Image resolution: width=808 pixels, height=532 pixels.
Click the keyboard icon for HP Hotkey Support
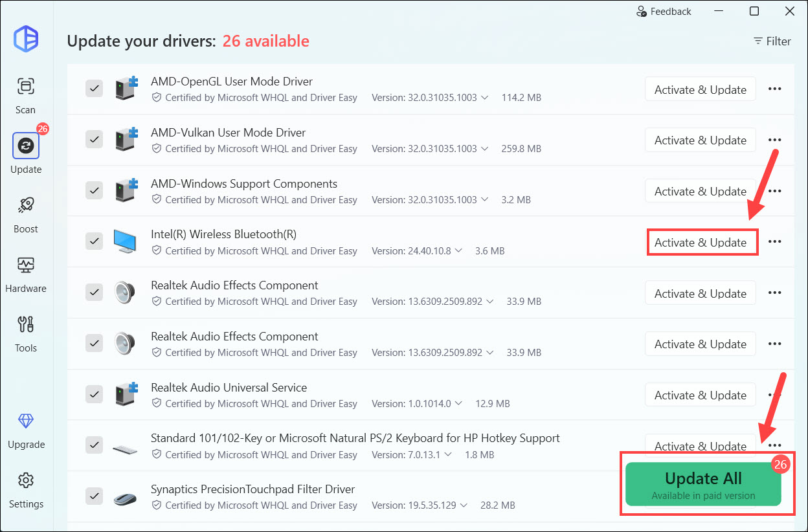click(x=125, y=448)
